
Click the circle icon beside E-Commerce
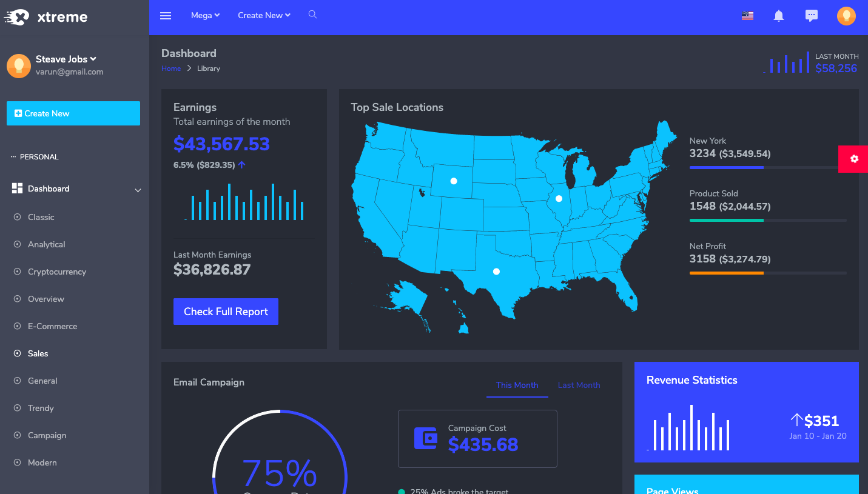click(17, 326)
